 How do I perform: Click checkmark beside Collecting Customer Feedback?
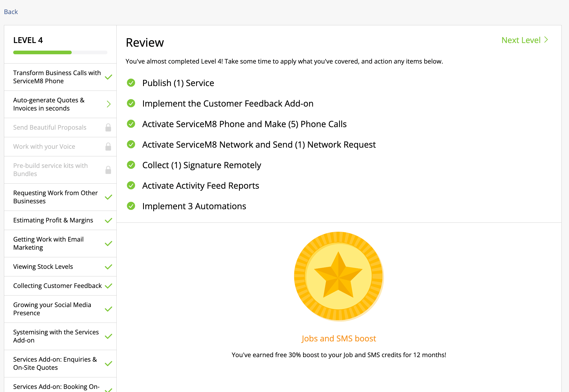click(109, 286)
